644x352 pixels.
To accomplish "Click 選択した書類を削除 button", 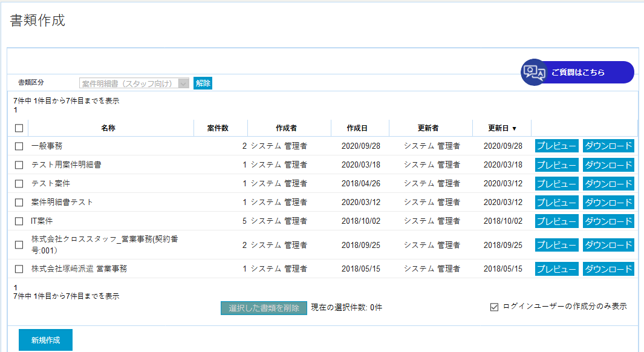I will [x=264, y=308].
